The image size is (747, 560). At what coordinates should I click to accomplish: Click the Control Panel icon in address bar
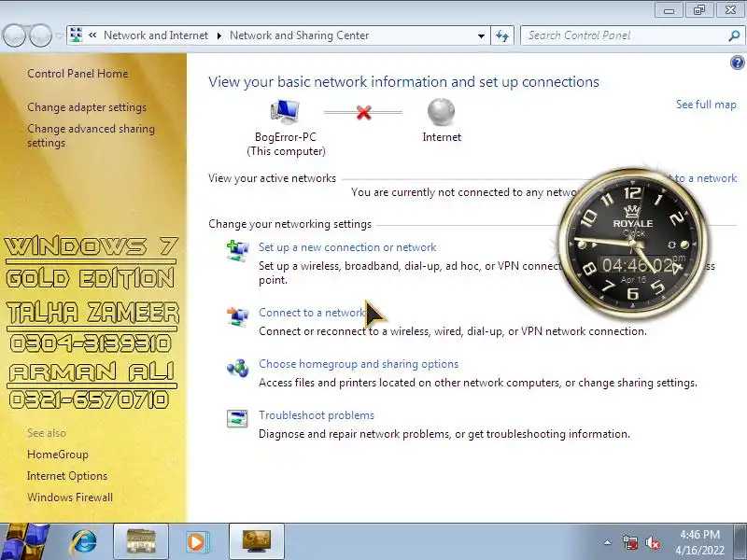click(77, 35)
